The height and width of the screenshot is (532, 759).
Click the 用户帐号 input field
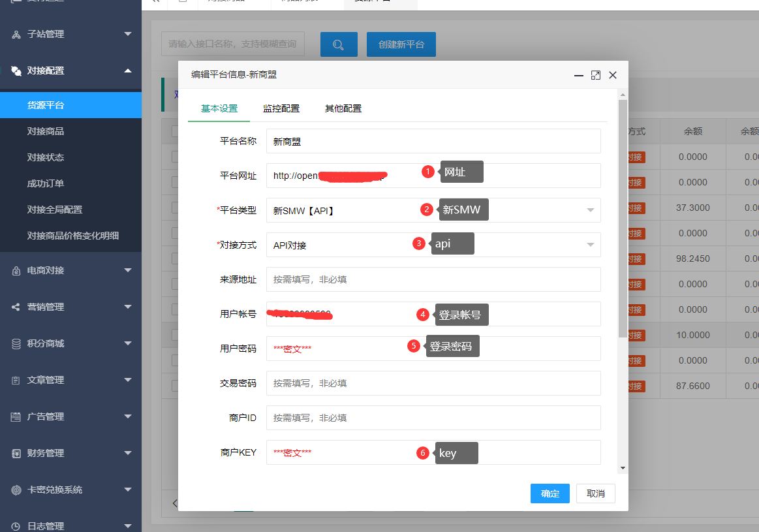[x=433, y=314]
